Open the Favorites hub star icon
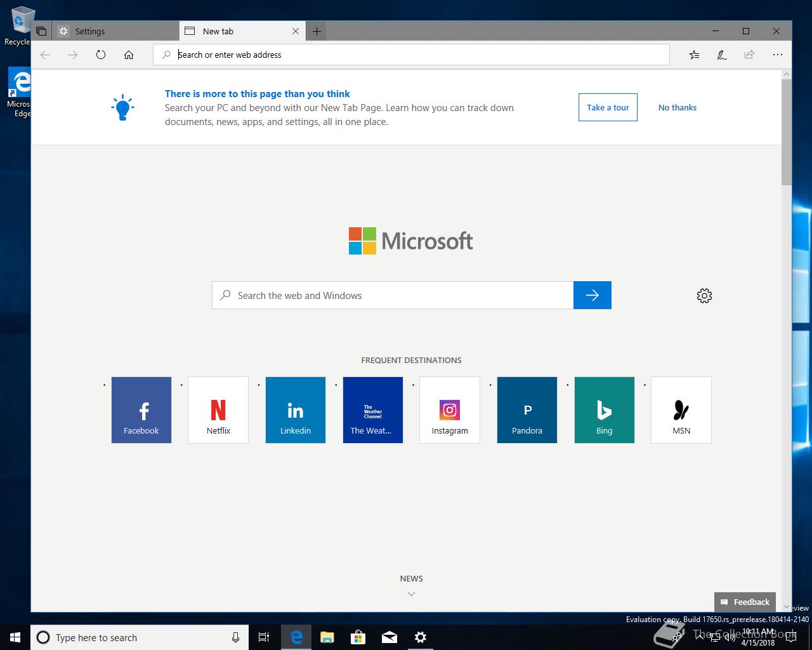This screenshot has height=650, width=812. 694,55
